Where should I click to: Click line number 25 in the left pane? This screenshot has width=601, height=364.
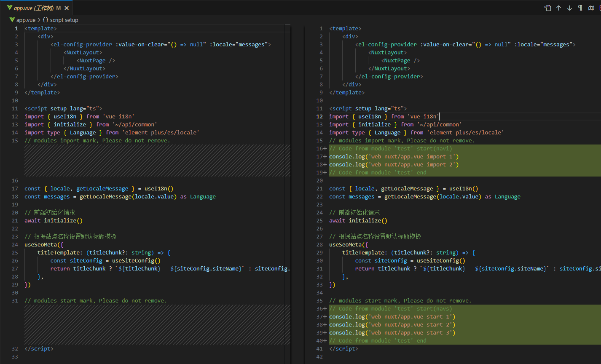15,253
